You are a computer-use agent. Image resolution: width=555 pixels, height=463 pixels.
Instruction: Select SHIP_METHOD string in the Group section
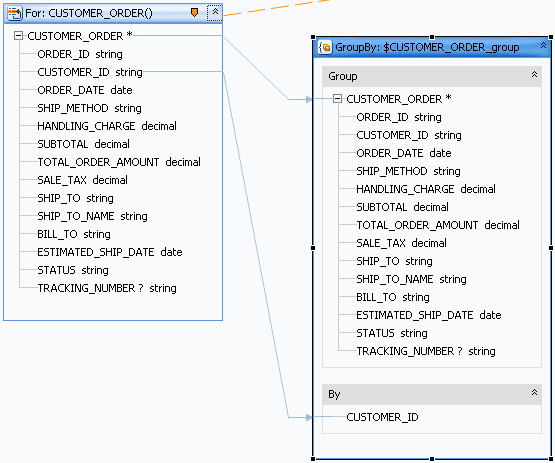coord(408,171)
